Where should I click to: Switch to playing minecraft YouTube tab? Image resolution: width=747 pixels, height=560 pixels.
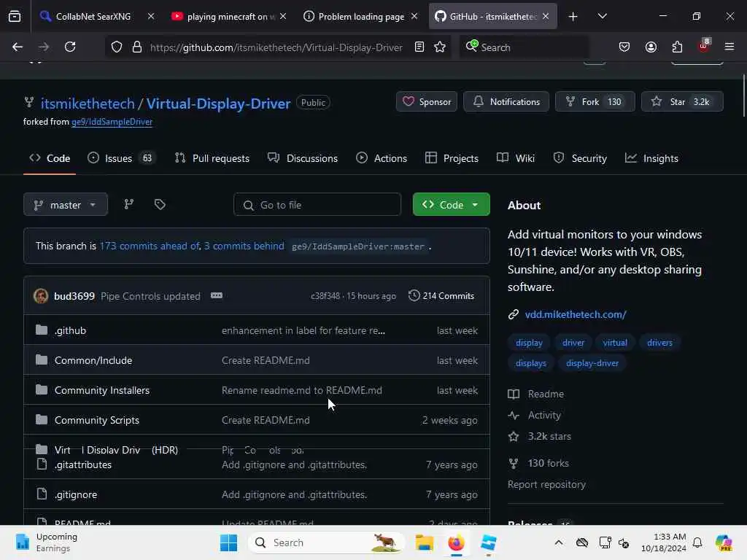point(228,17)
